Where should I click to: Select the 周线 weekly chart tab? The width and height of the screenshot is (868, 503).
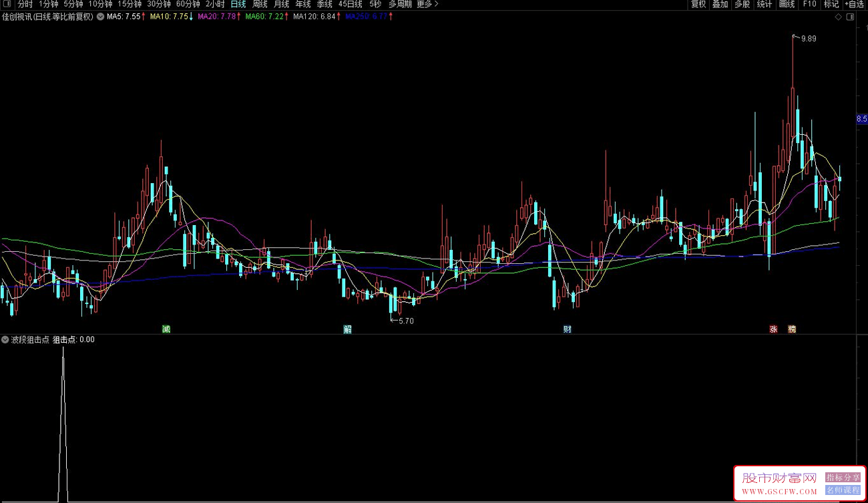tap(260, 4)
